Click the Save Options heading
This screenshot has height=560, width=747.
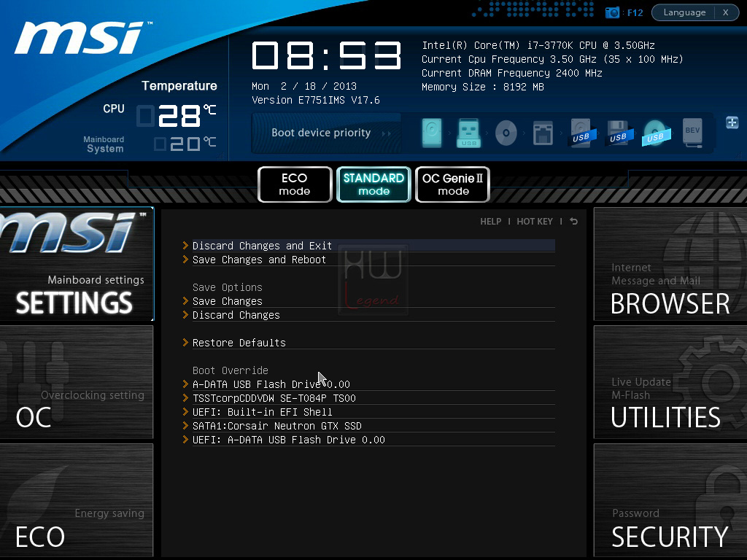(x=228, y=287)
